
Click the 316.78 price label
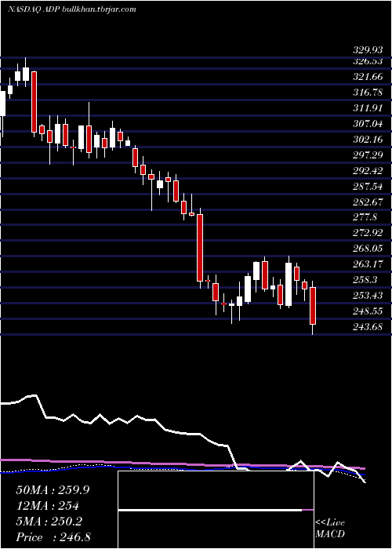pos(368,93)
